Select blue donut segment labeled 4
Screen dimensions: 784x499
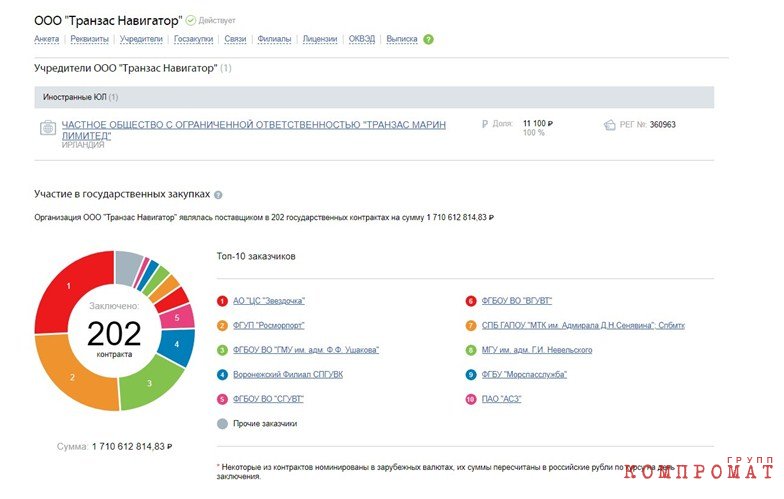coord(176,345)
